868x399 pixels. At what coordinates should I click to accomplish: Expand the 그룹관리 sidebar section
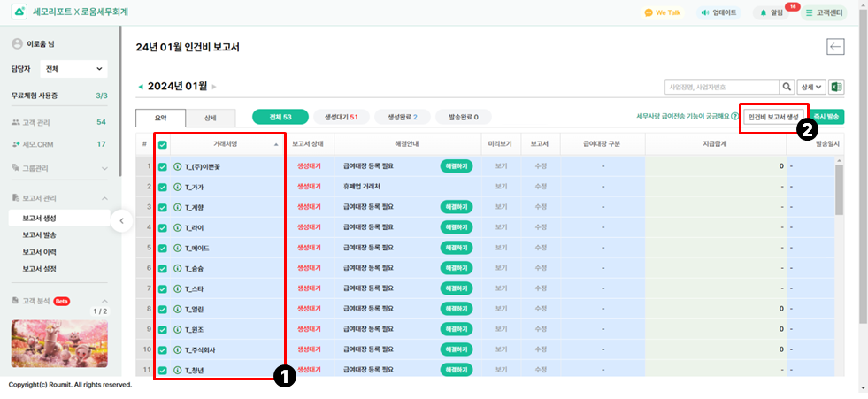click(x=60, y=167)
